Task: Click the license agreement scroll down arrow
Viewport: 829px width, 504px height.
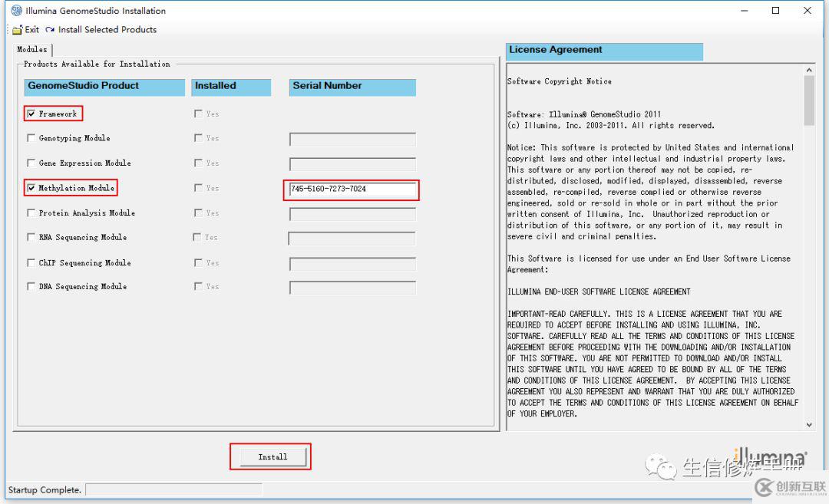Action: tap(809, 425)
